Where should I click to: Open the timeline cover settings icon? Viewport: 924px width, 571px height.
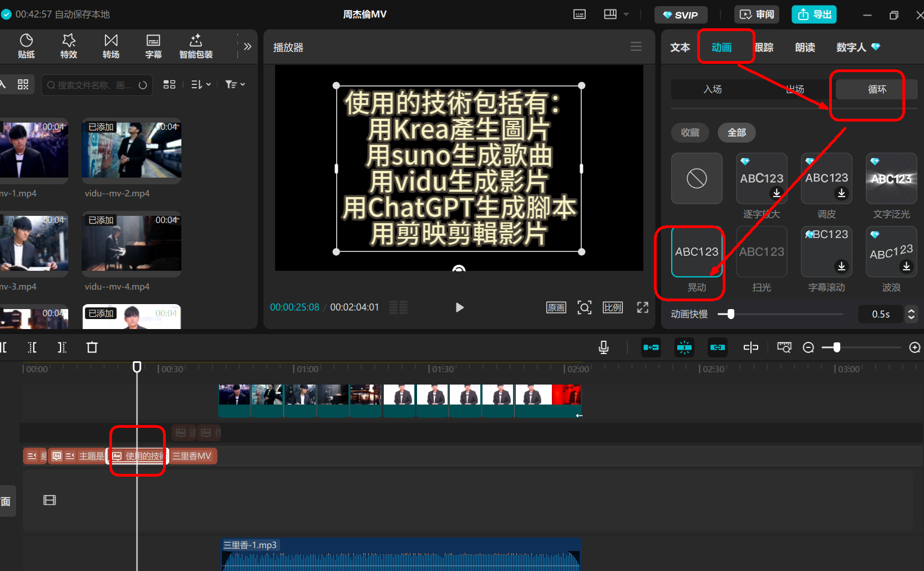coord(784,347)
